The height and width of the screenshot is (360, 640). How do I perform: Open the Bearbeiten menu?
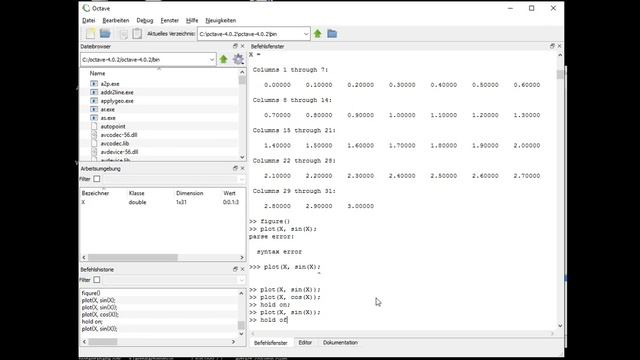(x=116, y=20)
